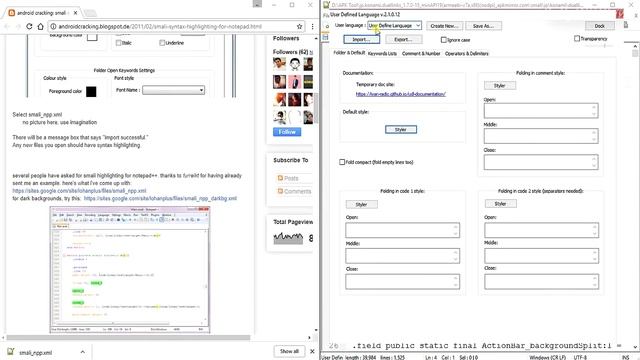
Task: Click Close field of Folding in comment
Action: [x=541, y=162]
